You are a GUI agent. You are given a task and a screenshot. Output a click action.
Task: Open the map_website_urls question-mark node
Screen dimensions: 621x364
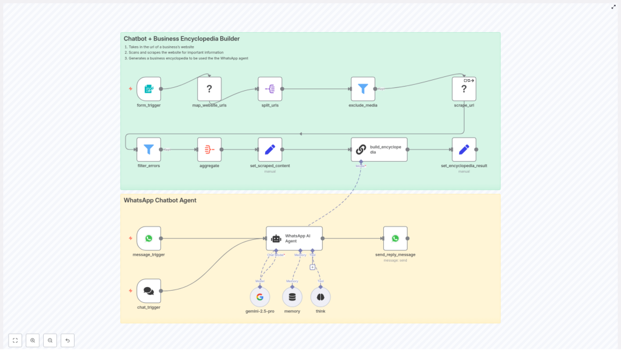pos(209,88)
